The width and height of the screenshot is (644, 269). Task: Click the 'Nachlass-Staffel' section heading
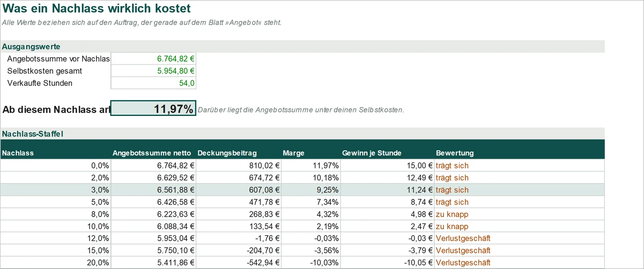33,134
